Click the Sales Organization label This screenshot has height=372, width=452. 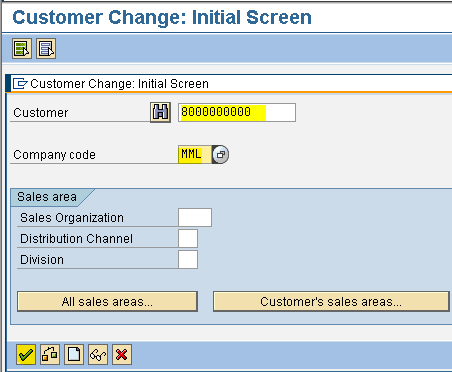[72, 218]
